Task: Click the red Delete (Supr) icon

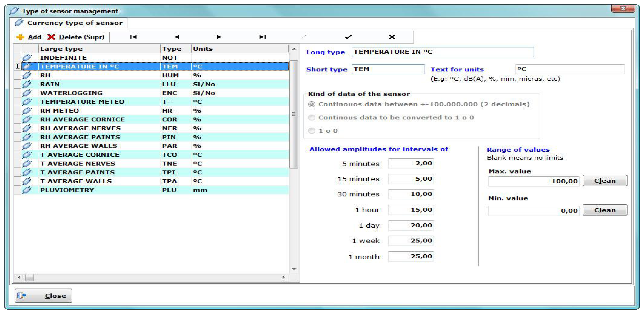Action: coord(51,37)
